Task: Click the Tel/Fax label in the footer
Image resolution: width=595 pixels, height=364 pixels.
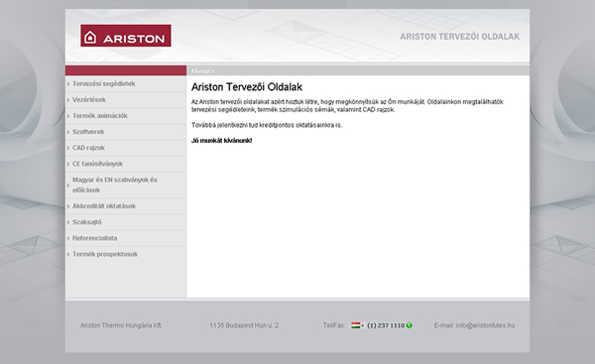Action: [334, 325]
